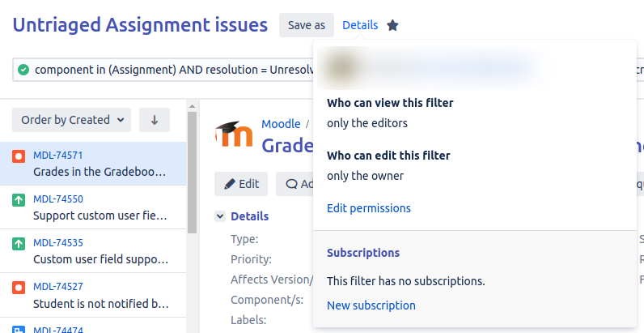The height and width of the screenshot is (333, 644).
Task: Click the bug icon for MDL-74571
Action: pyautogui.click(x=19, y=156)
